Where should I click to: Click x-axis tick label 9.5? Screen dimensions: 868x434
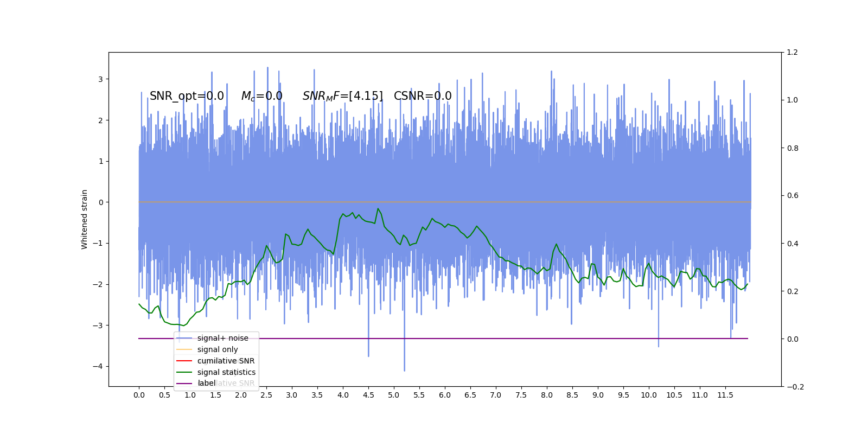(623, 395)
